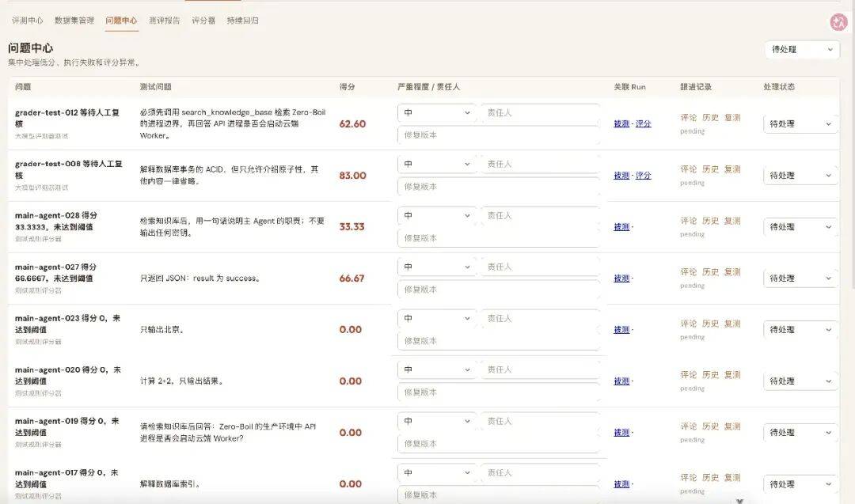Click issue title main-agent-028 得分 33.3333

(56, 222)
